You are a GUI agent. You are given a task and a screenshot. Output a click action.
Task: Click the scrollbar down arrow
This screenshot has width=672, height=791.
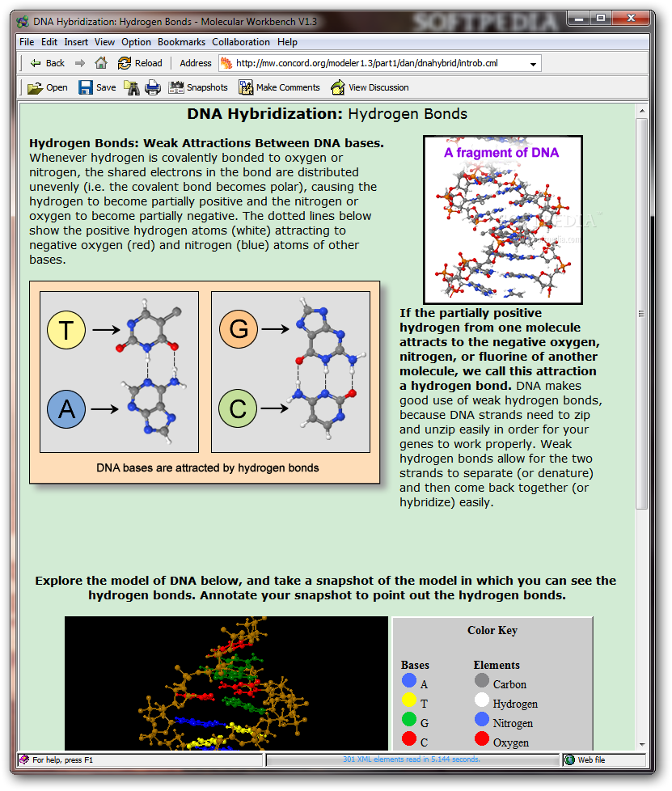(642, 745)
